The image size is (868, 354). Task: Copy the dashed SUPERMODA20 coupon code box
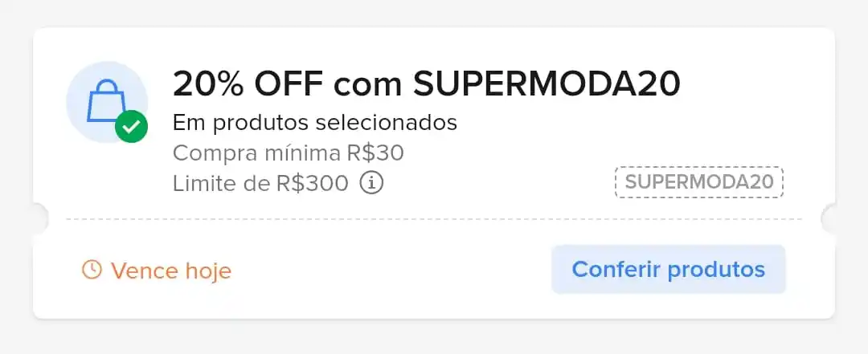698,182
